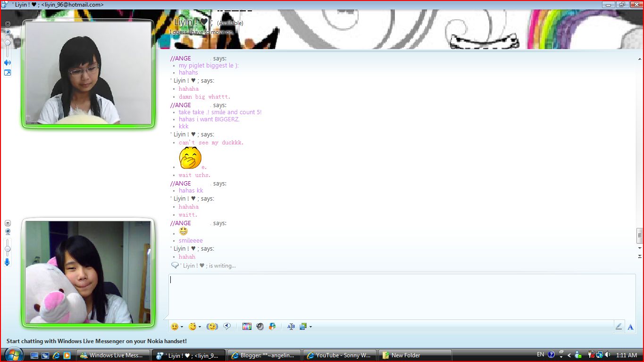
Task: Click the laughing emoticon in chat
Action: (x=190, y=158)
